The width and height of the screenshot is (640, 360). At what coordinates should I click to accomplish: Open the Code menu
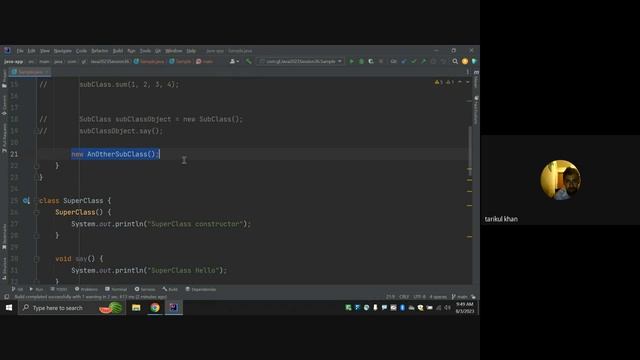coord(81,51)
